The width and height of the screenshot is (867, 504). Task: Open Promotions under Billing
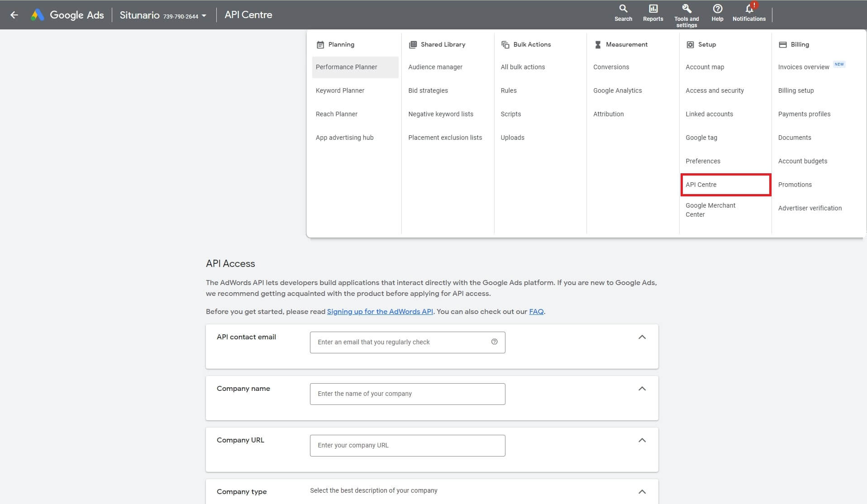(795, 185)
